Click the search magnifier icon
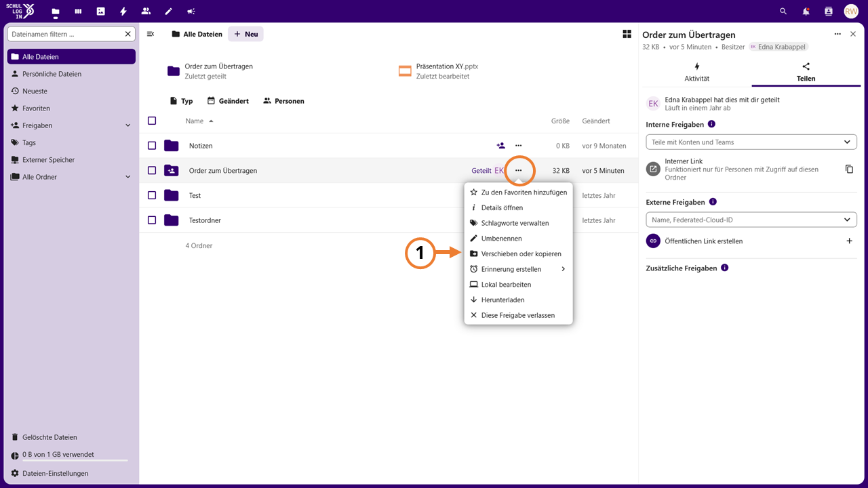The height and width of the screenshot is (488, 868). coord(783,12)
